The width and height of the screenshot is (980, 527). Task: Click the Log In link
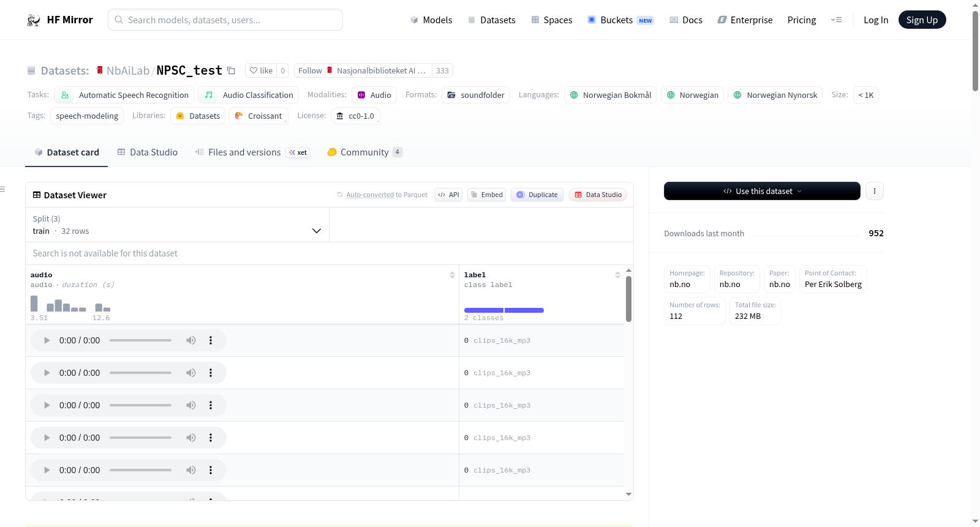click(x=876, y=20)
